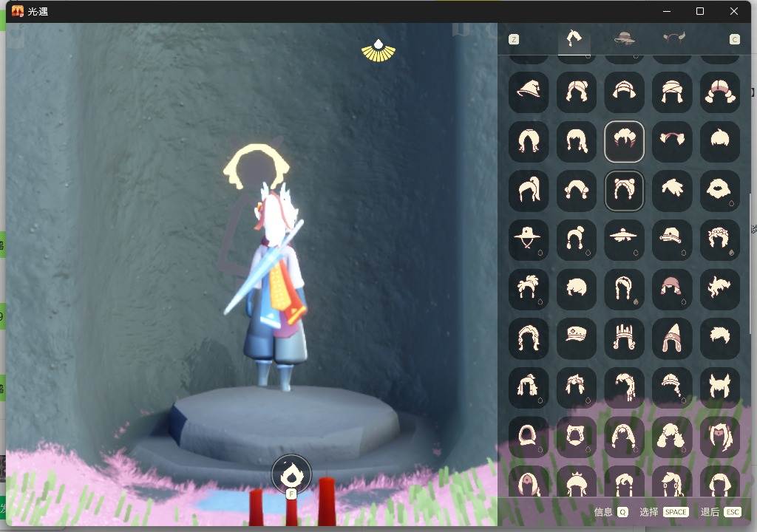Pick the pointed hat with ear flaps
The width and height of the screenshot is (757, 532).
[671, 338]
